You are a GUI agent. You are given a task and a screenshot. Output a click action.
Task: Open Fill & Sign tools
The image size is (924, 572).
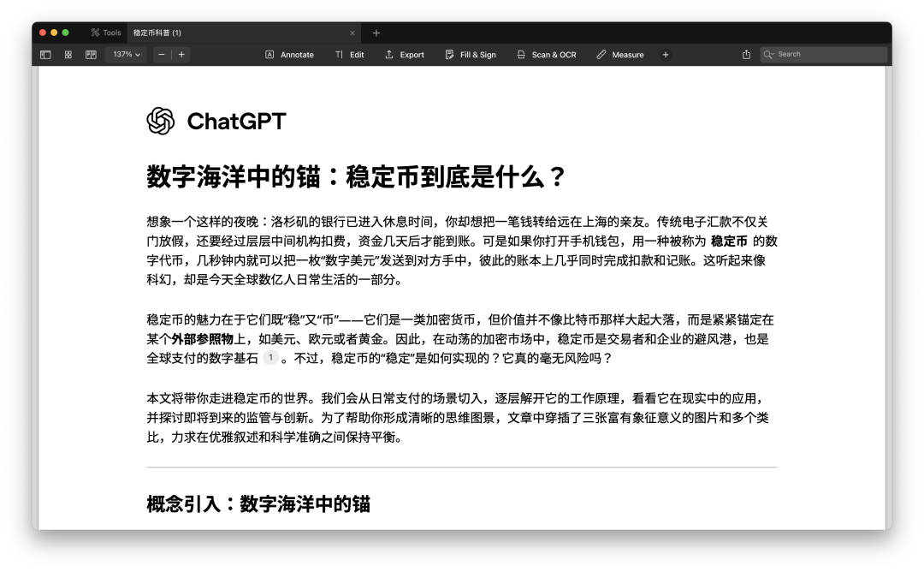tap(471, 55)
